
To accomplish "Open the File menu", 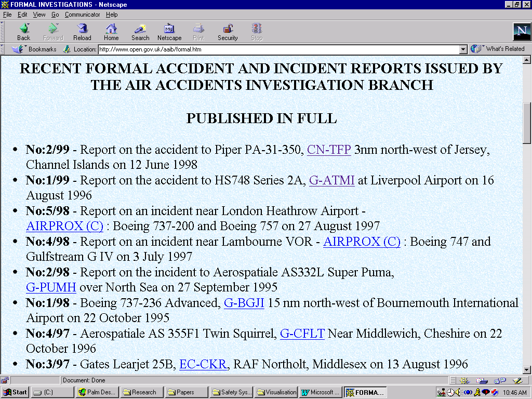I will (x=7, y=15).
